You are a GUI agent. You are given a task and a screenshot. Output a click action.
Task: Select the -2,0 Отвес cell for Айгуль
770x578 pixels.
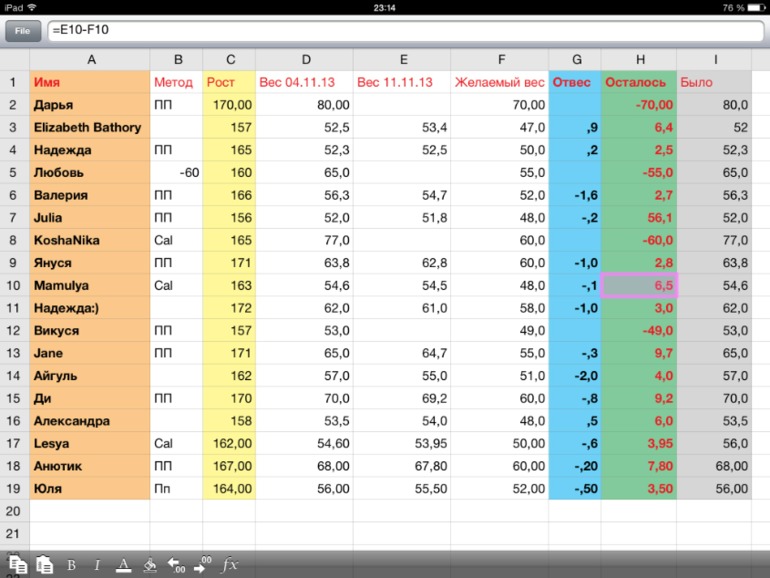tap(576, 376)
